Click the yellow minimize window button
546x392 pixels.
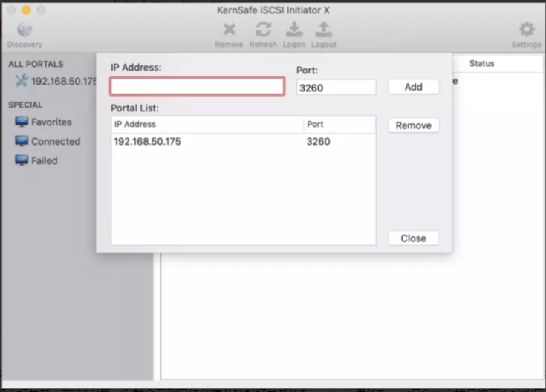(26, 10)
